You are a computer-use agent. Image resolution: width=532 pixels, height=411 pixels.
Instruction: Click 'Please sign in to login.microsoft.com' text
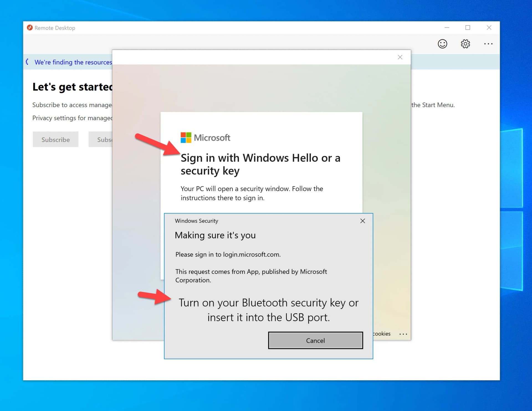[228, 254]
